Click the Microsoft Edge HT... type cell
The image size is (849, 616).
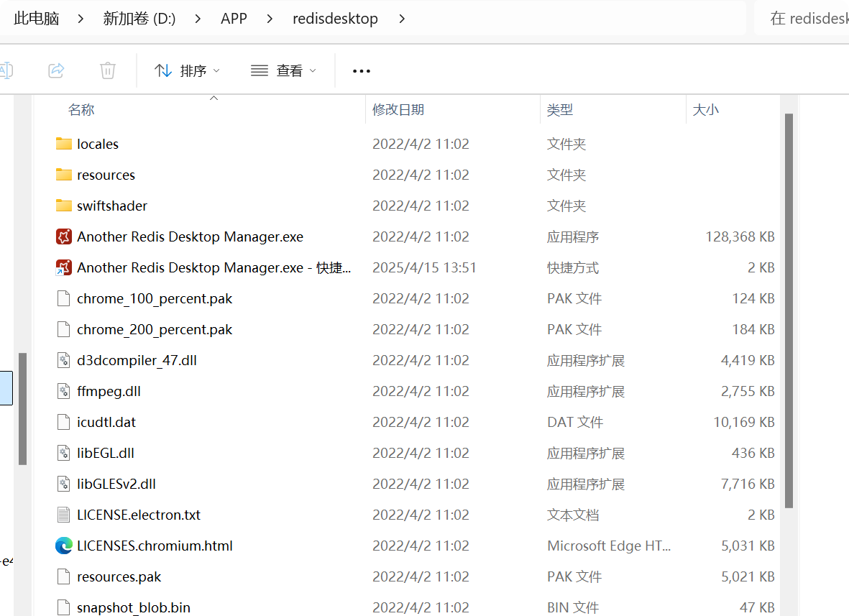609,546
